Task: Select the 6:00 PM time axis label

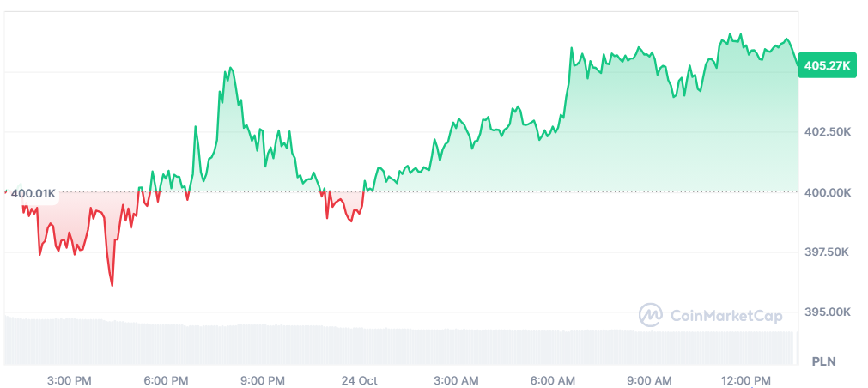Action: (x=167, y=379)
